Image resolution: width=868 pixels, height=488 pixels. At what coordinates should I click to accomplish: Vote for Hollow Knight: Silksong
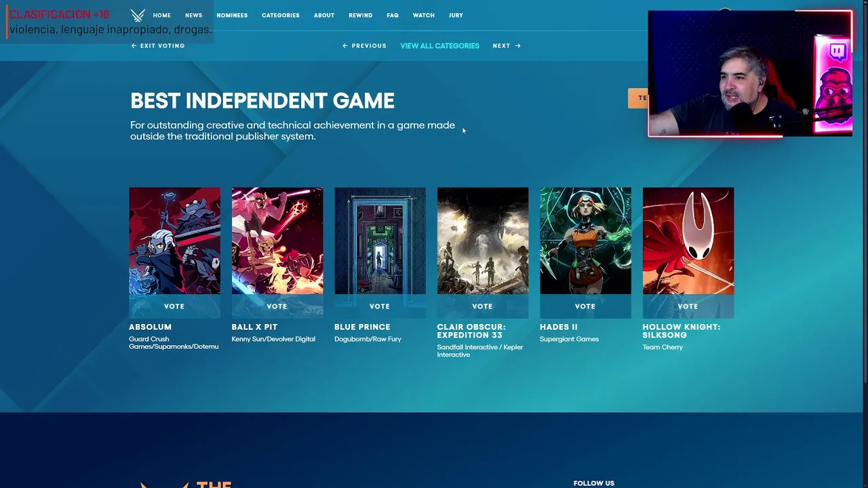[x=688, y=306]
